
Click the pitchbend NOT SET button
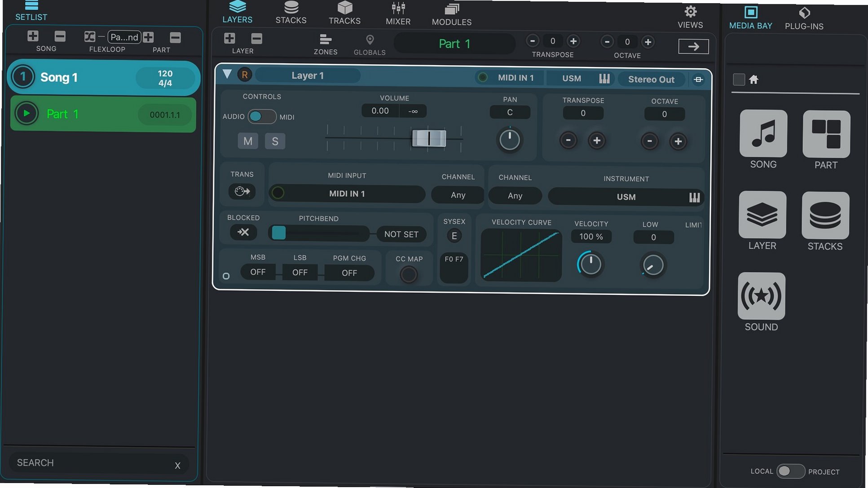tap(401, 234)
